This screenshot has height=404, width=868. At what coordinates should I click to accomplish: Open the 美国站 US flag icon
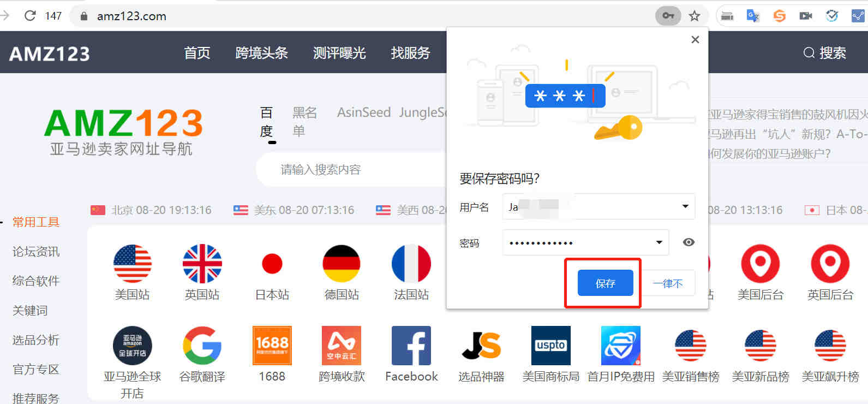coord(132,264)
